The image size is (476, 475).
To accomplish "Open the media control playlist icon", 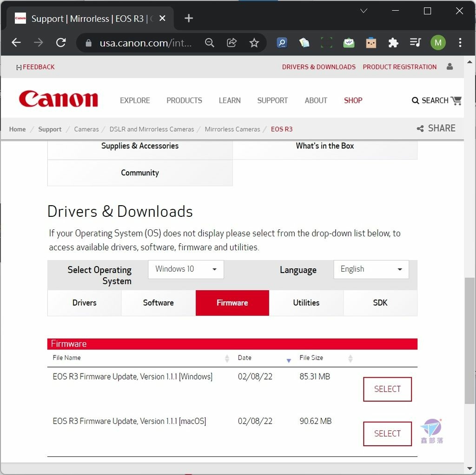I will [415, 42].
